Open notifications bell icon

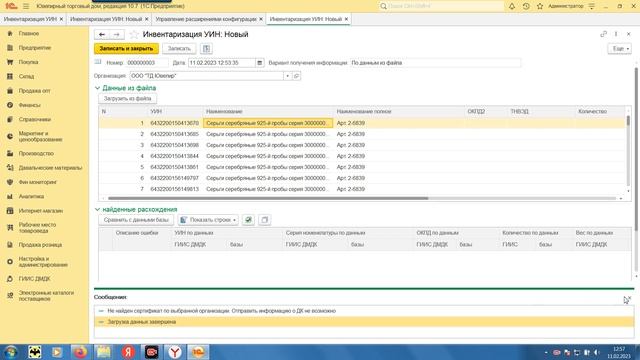(512, 6)
